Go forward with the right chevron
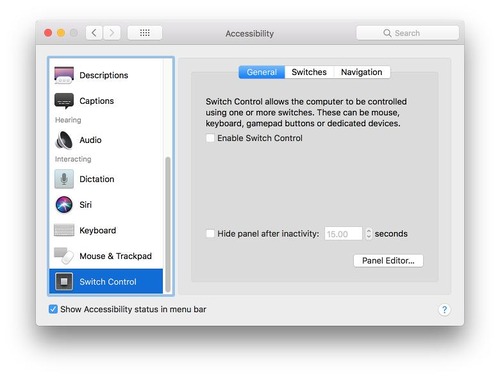500x377 pixels. pos(112,33)
